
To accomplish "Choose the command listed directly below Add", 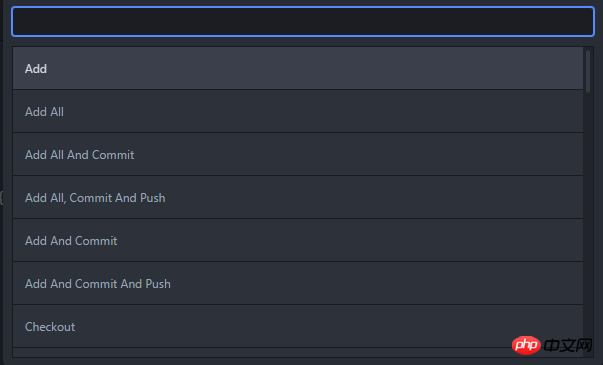I will [x=298, y=112].
